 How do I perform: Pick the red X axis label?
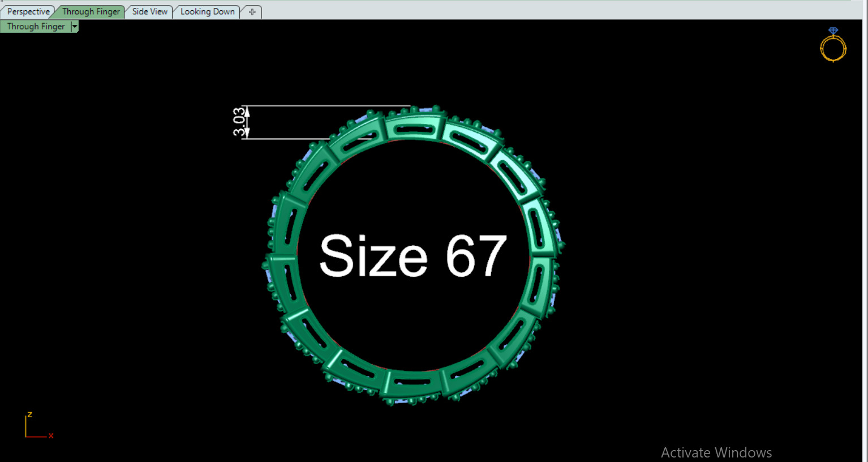click(51, 435)
